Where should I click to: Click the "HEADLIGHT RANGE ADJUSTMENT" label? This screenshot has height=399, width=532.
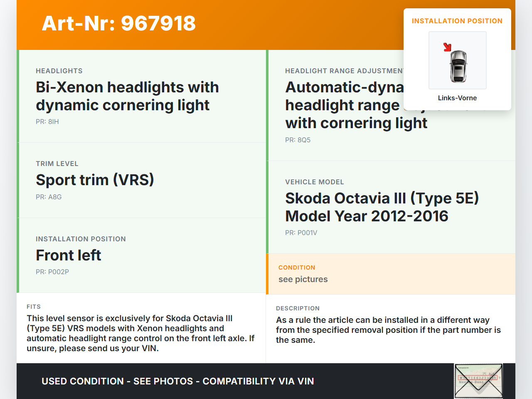pyautogui.click(x=344, y=71)
